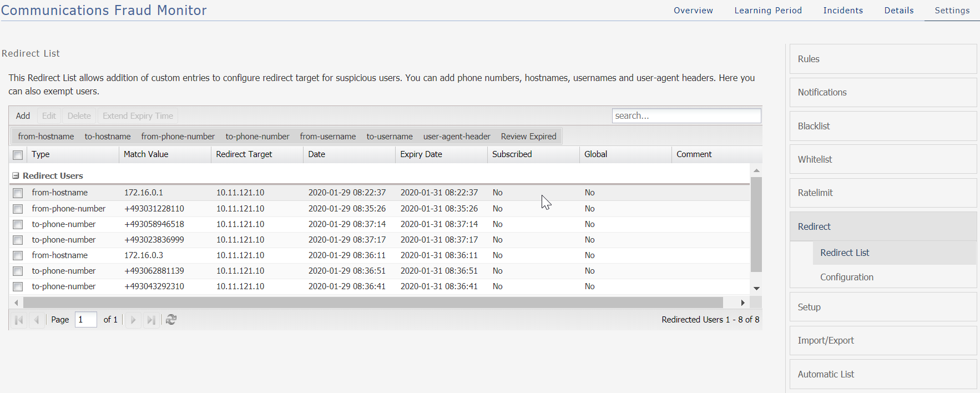Open Blacklist settings section
The image size is (980, 393).
tap(883, 126)
